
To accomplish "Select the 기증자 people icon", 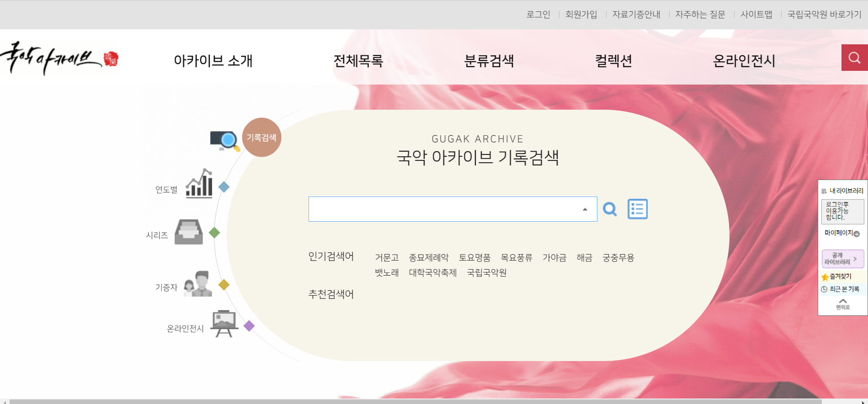I will click(x=198, y=284).
